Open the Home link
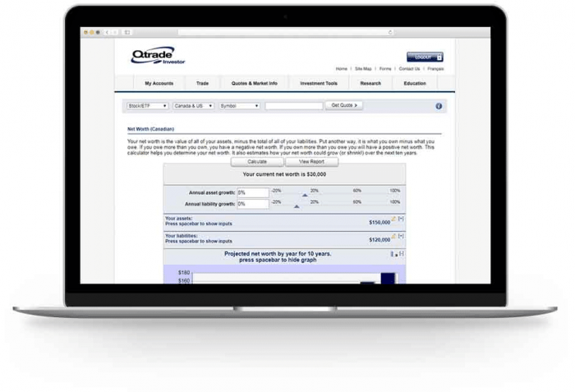Image resolution: width=575 pixels, height=392 pixels. (x=342, y=69)
